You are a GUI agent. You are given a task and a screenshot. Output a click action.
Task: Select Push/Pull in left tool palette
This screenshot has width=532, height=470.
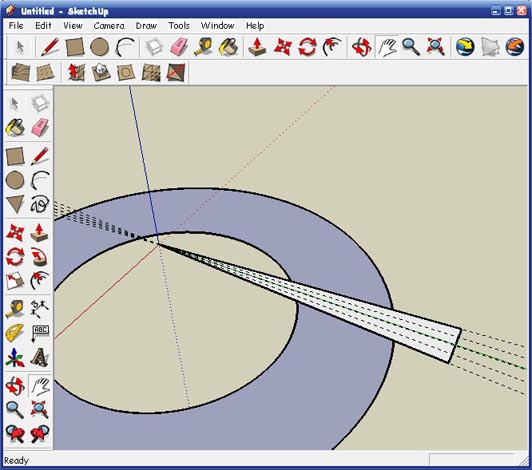[x=40, y=233]
